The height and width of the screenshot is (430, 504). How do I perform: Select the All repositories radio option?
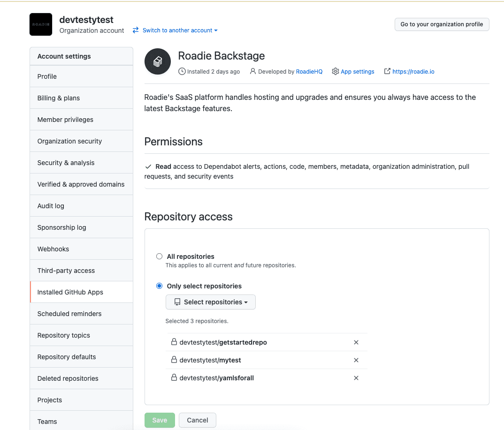pyautogui.click(x=159, y=256)
